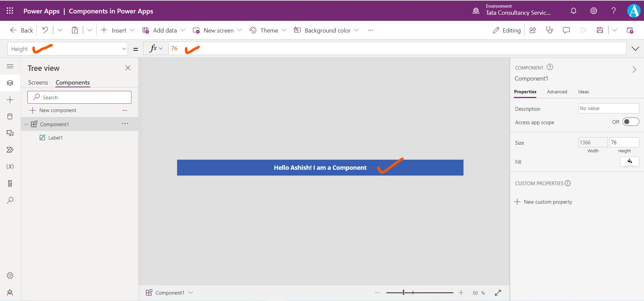Click the Description input field
The height and width of the screenshot is (301, 644).
click(x=608, y=108)
